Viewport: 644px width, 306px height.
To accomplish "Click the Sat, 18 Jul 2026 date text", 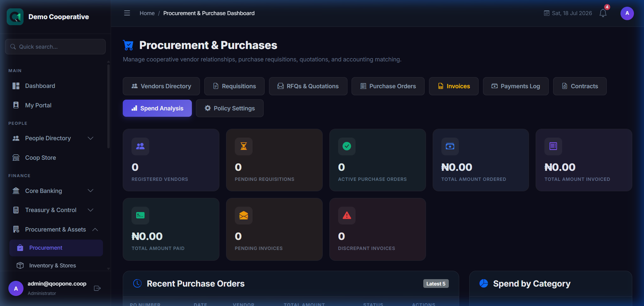I will coord(572,13).
